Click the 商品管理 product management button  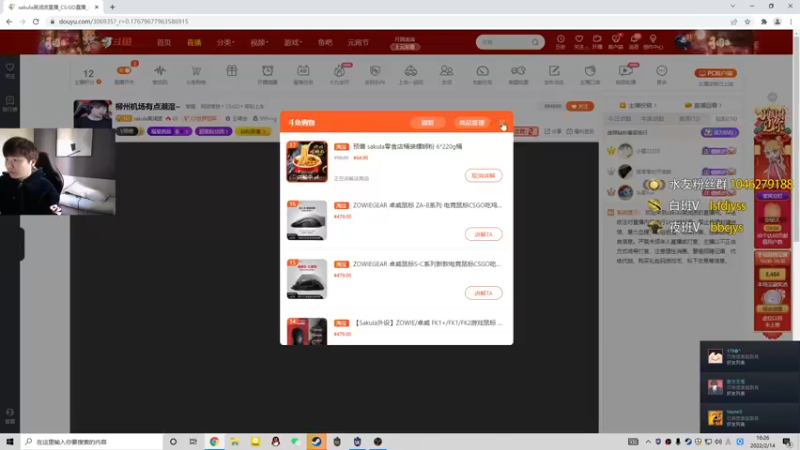[x=471, y=123]
